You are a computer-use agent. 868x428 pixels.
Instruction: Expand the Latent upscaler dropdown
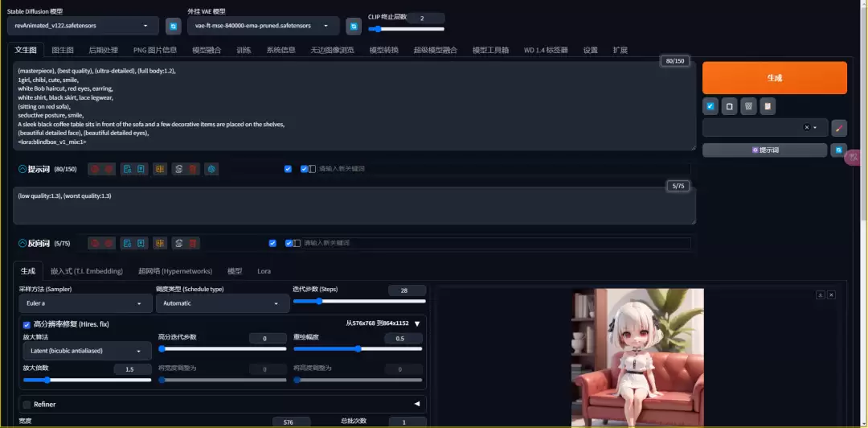[85, 352]
